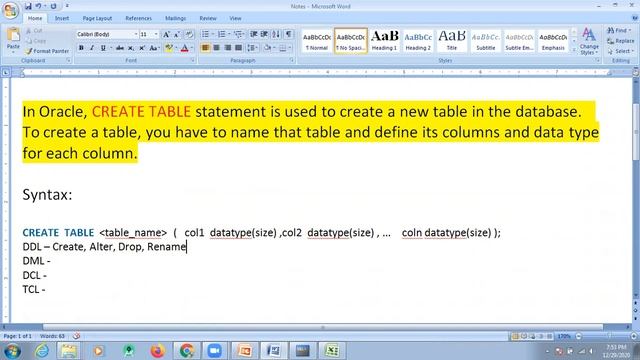Open the Review ribbon tab
640x360 pixels.
pyautogui.click(x=208, y=18)
